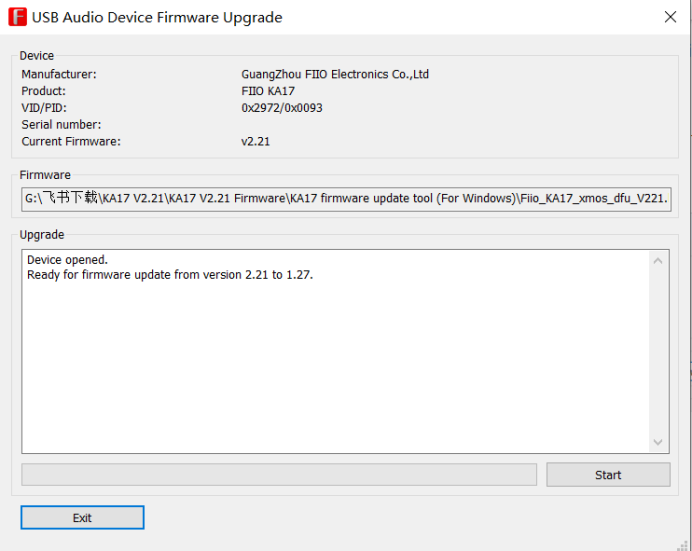Click the Upgrade group heading

click(x=42, y=235)
